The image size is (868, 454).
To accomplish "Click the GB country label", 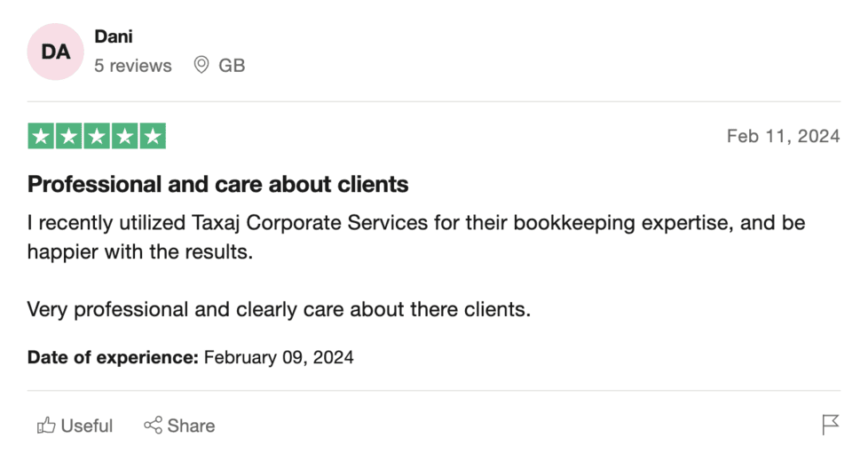I will coord(232,66).
